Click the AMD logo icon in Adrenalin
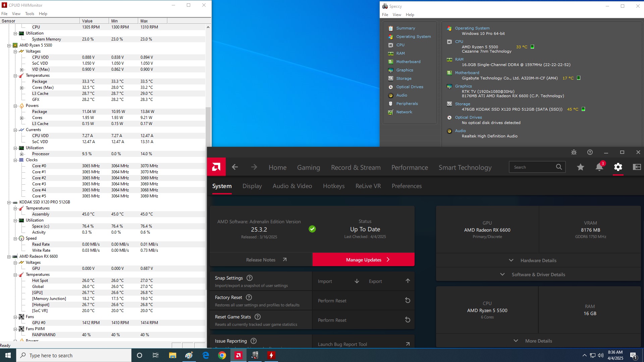 216,167
